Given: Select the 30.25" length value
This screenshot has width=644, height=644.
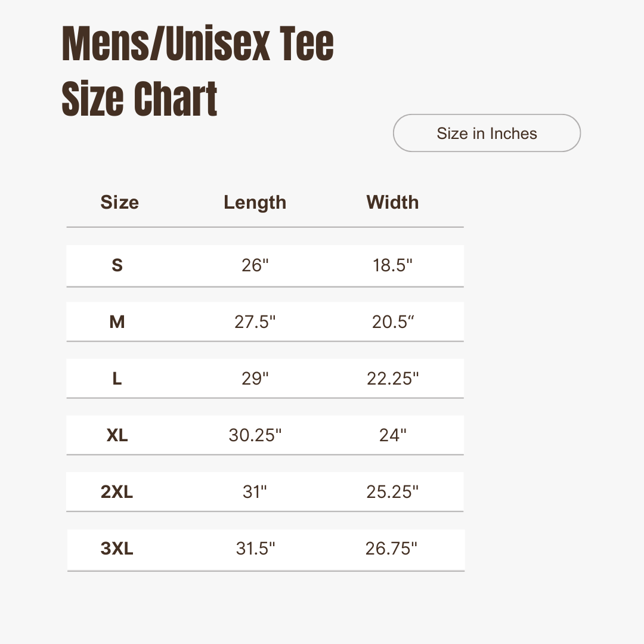Looking at the screenshot, I should coord(255,435).
